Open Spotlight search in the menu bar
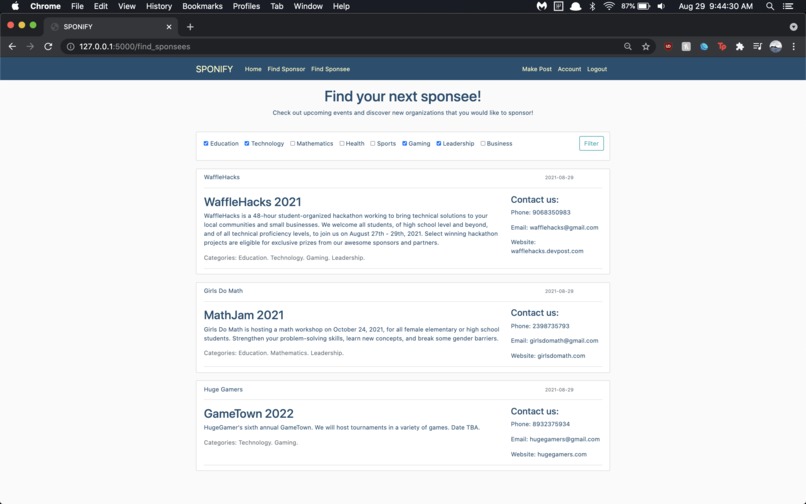Viewport: 806px width, 504px height. (x=770, y=6)
